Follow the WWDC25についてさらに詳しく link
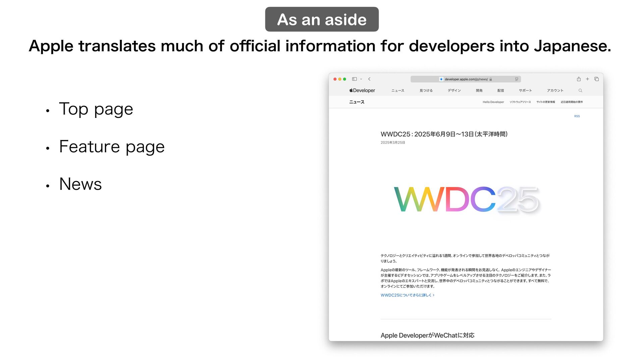 coord(408,295)
